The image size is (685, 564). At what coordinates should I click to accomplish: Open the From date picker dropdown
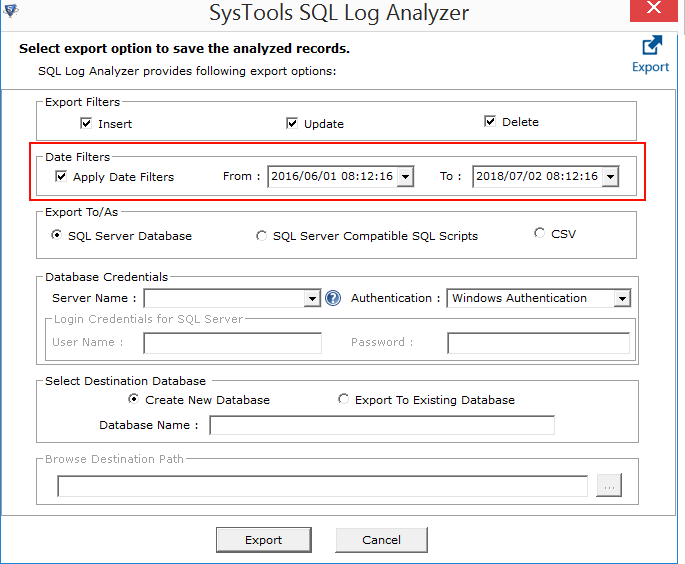[405, 176]
